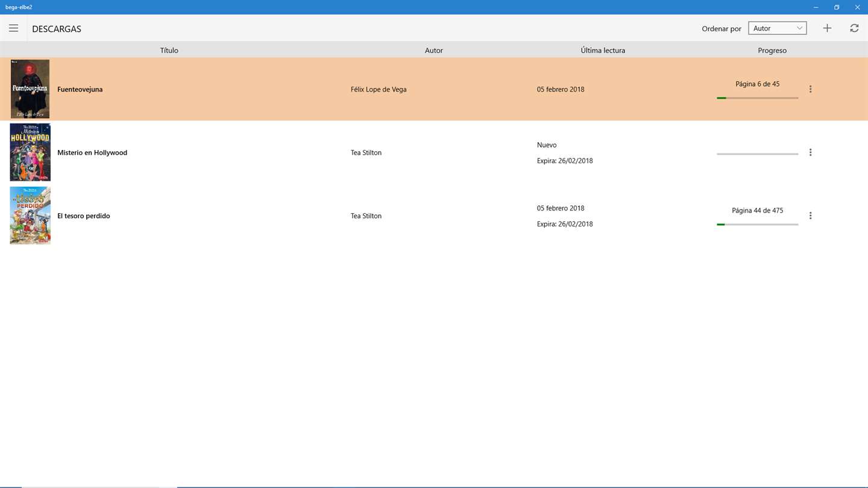The image size is (868, 488).
Task: Close the bega-elbe2 window
Action: tap(857, 7)
